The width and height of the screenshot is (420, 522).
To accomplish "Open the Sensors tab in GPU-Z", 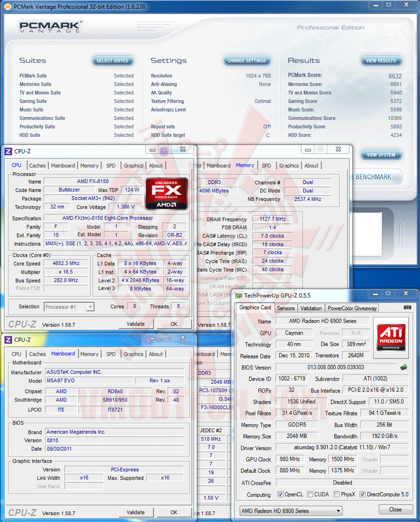I will (x=286, y=309).
